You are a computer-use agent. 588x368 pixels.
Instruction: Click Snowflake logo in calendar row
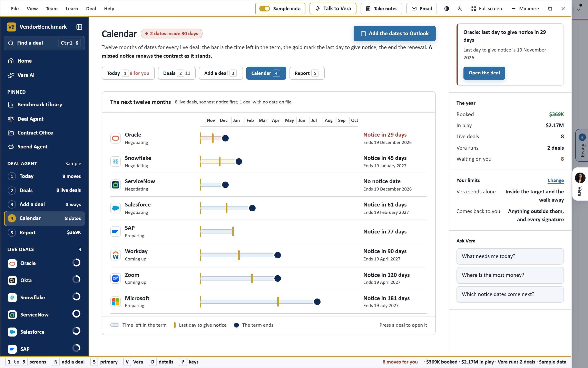(115, 162)
